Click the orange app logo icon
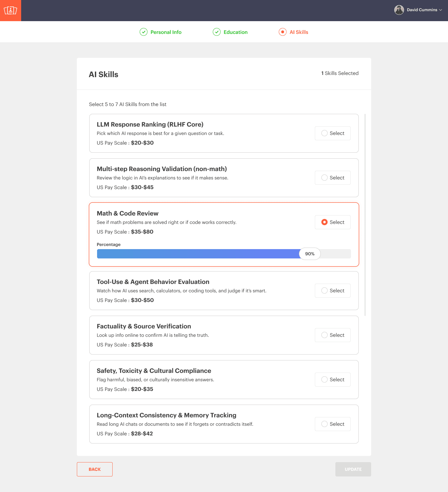 [x=11, y=11]
